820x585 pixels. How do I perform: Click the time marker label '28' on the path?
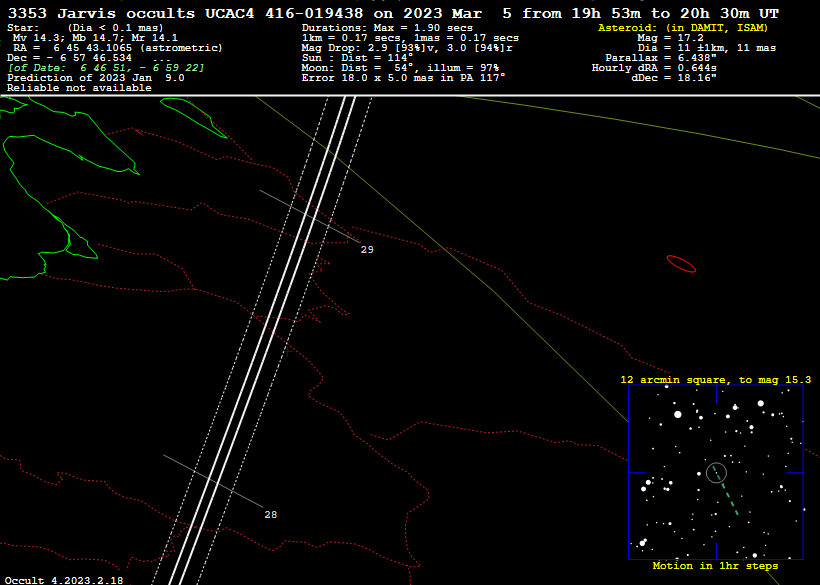pyautogui.click(x=270, y=515)
